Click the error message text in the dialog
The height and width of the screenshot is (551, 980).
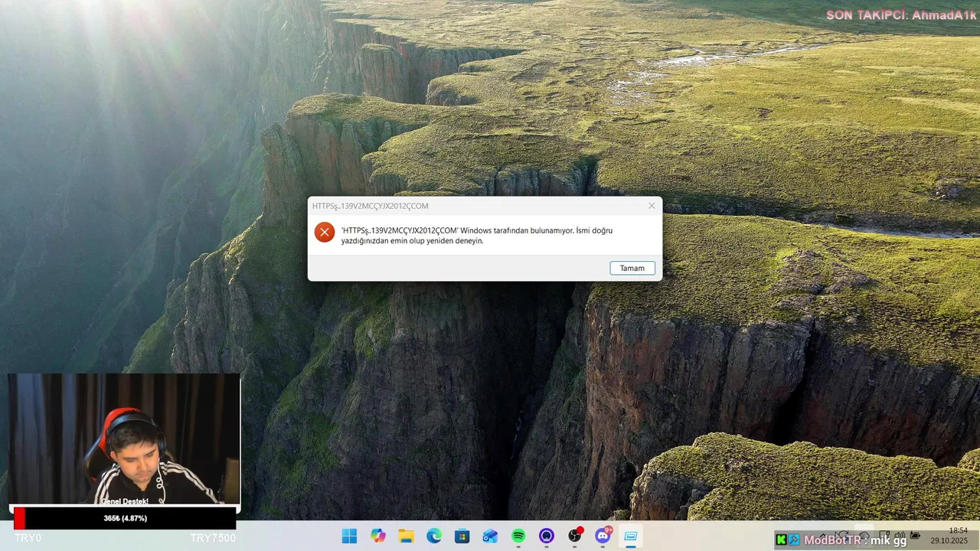(477, 235)
